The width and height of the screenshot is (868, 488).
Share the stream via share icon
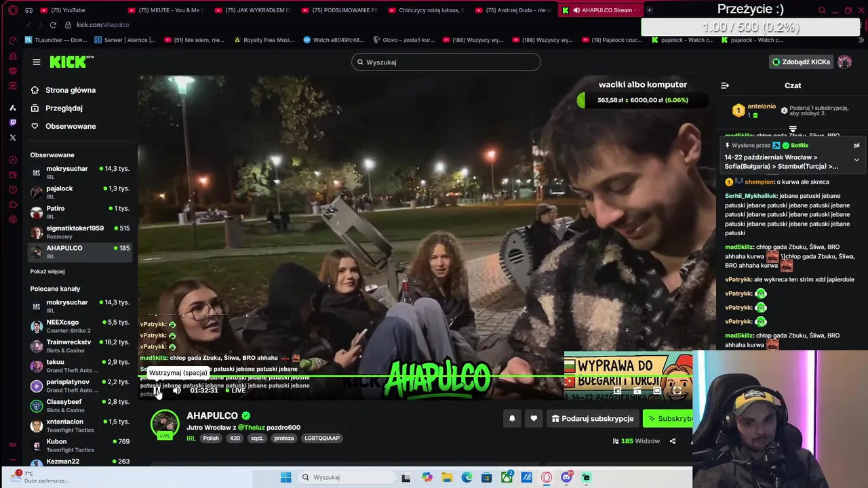pyautogui.click(x=673, y=441)
